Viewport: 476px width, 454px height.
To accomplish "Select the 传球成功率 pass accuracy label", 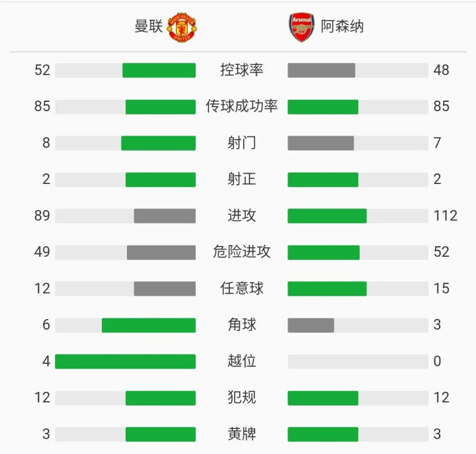I will pos(241,107).
